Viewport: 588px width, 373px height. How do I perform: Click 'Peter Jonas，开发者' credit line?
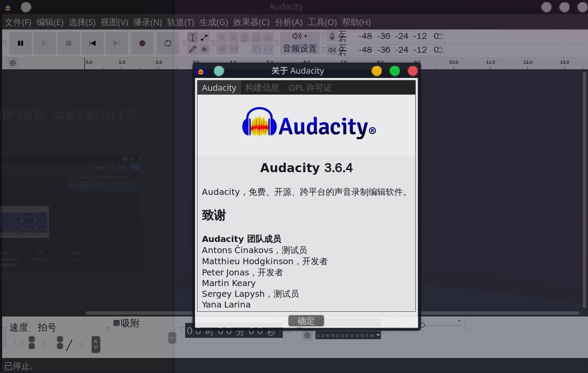(x=243, y=272)
